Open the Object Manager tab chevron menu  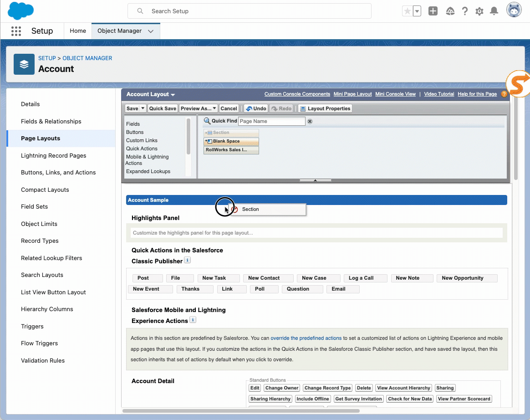(x=151, y=31)
